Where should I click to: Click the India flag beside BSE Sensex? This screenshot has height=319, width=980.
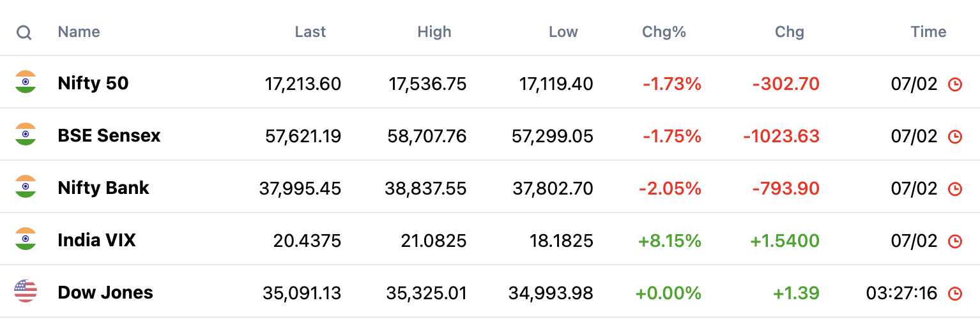pos(26,135)
